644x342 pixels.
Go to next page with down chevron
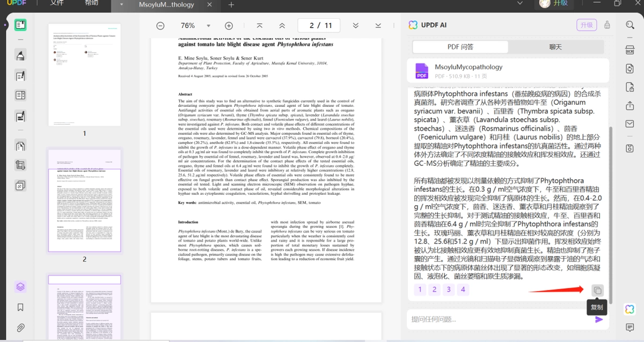(x=356, y=26)
